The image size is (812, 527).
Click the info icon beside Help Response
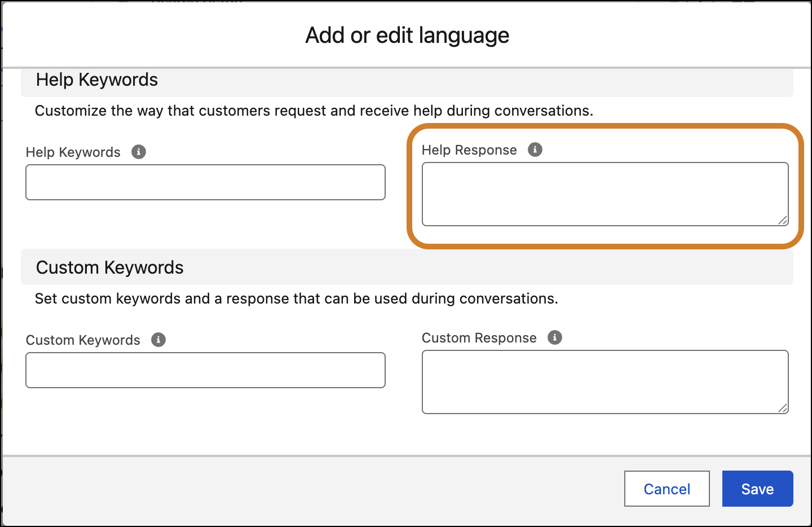tap(535, 150)
